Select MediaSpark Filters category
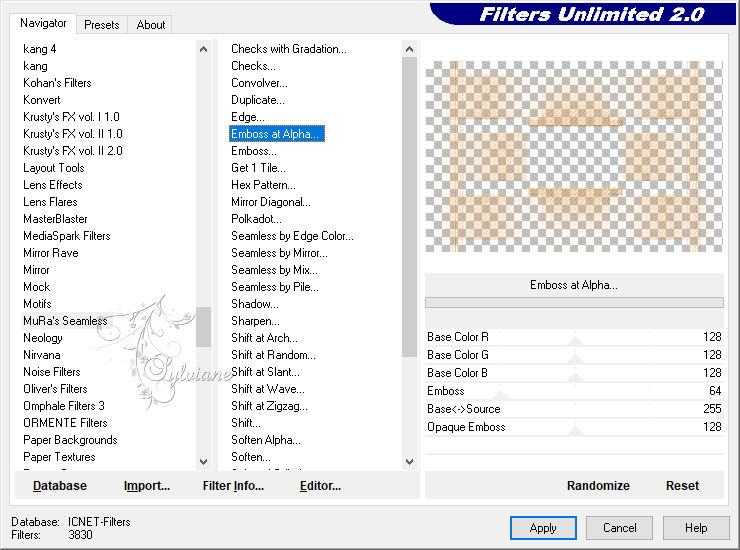Screen dimensions: 740x550 tap(67, 236)
